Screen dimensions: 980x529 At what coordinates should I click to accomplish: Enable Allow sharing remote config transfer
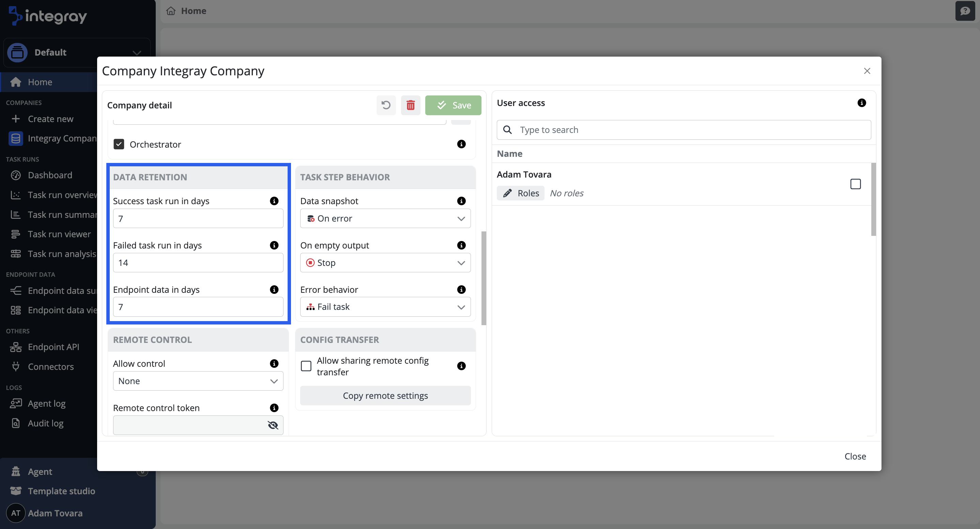(x=306, y=366)
